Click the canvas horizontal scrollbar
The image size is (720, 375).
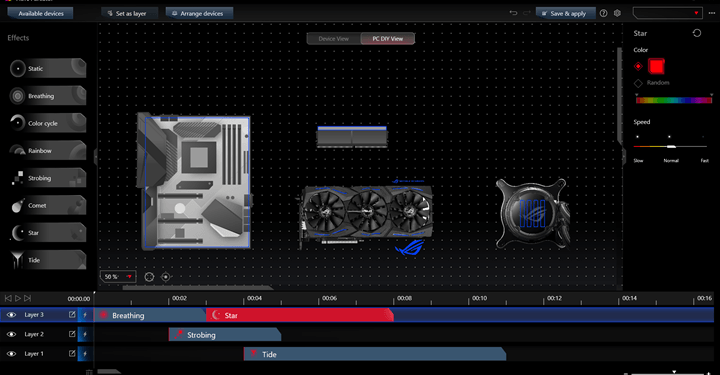[198, 288]
